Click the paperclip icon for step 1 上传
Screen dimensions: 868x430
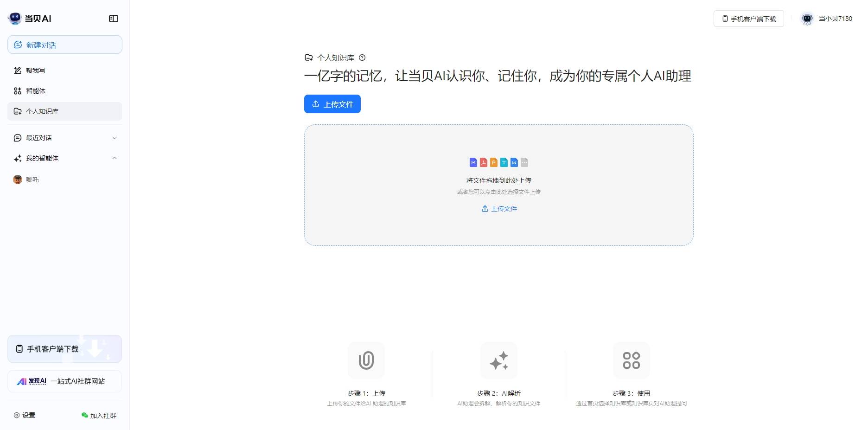366,360
